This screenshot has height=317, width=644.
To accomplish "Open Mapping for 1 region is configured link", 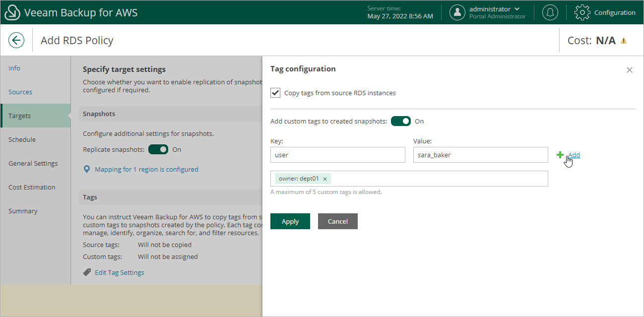I will pos(146,169).
